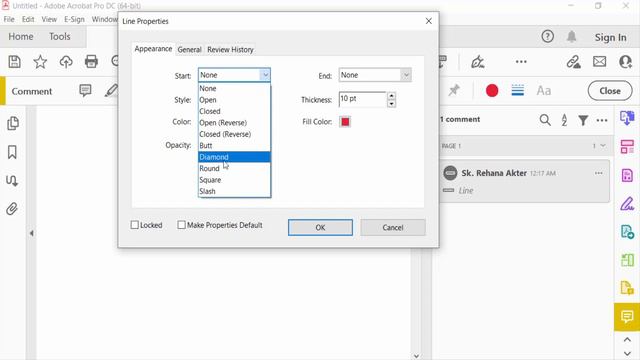Select the highlighter pen tool

click(x=111, y=90)
